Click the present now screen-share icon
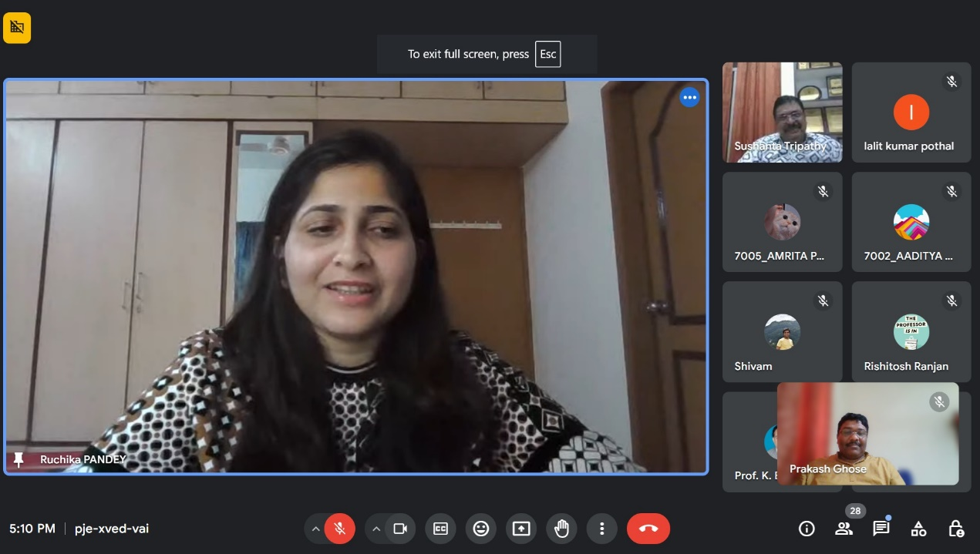This screenshot has height=554, width=980. pyautogui.click(x=521, y=529)
